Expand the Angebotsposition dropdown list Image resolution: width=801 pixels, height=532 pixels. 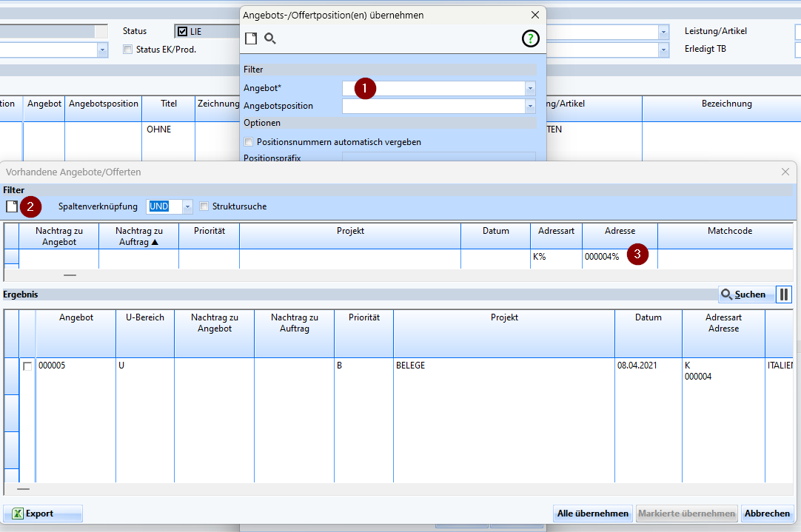[x=530, y=106]
